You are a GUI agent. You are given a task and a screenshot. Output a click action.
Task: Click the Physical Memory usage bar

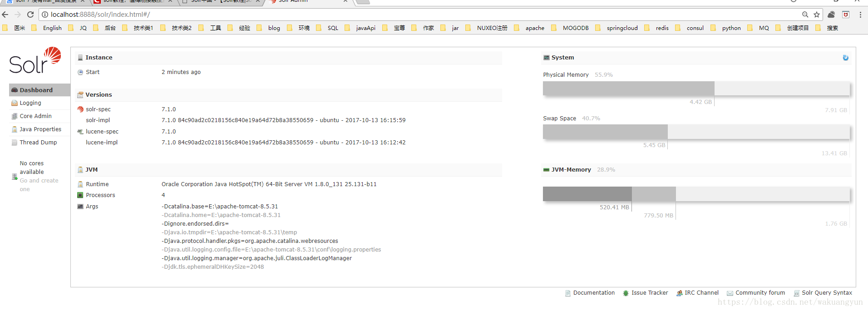tap(696, 89)
